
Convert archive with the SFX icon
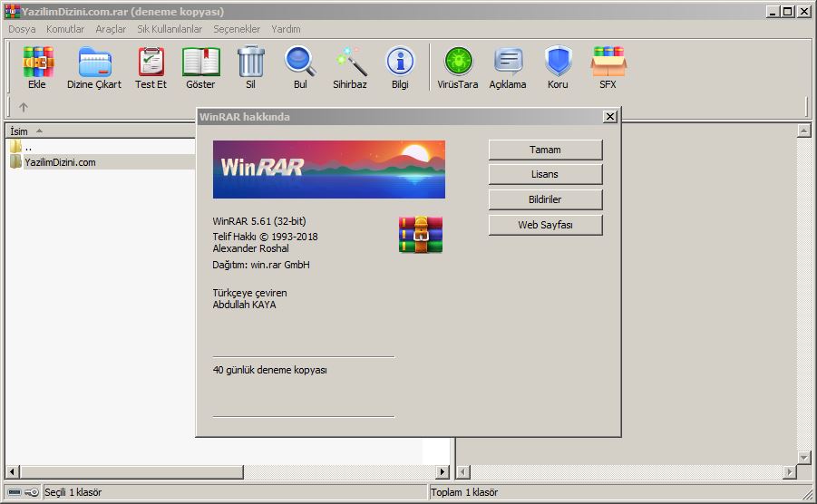click(x=608, y=62)
